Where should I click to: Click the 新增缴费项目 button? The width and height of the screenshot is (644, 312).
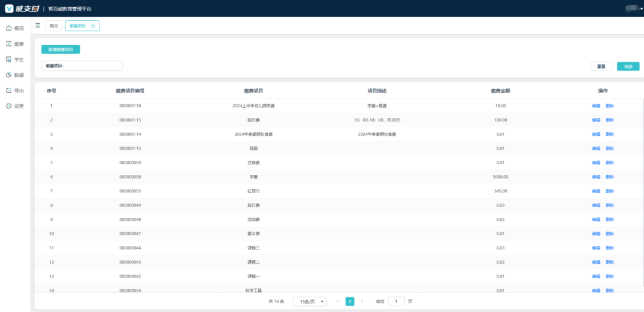coord(60,49)
